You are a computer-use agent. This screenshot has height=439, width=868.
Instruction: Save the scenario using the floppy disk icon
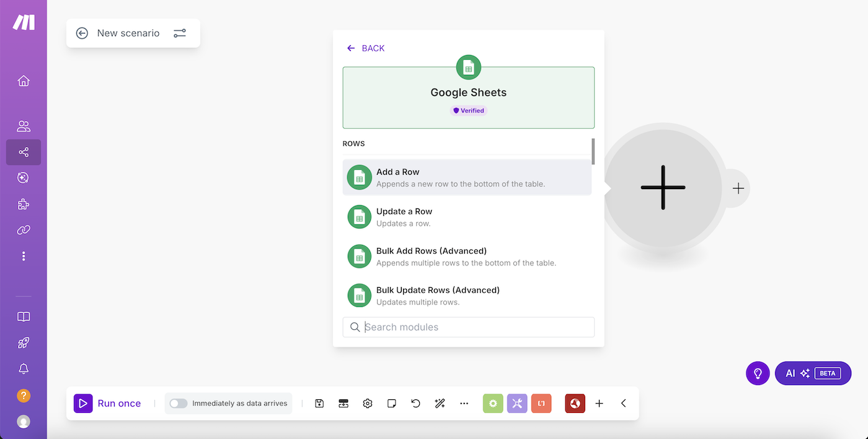(x=319, y=403)
